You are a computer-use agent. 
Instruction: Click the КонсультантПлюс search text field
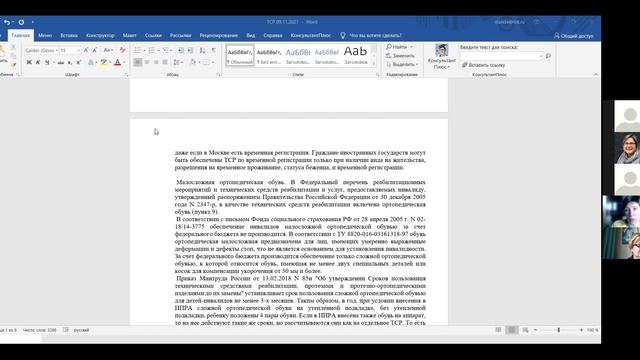click(x=502, y=56)
